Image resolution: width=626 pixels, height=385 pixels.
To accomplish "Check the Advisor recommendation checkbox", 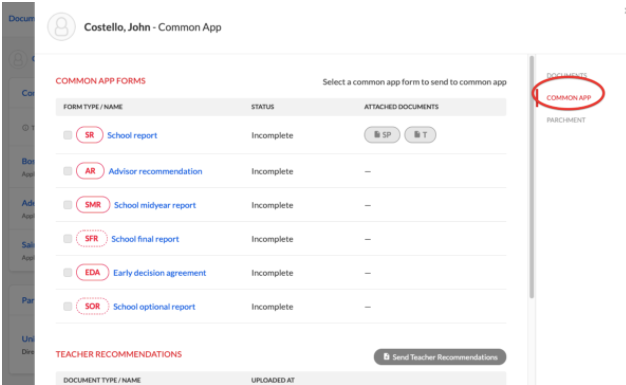I will 67,171.
